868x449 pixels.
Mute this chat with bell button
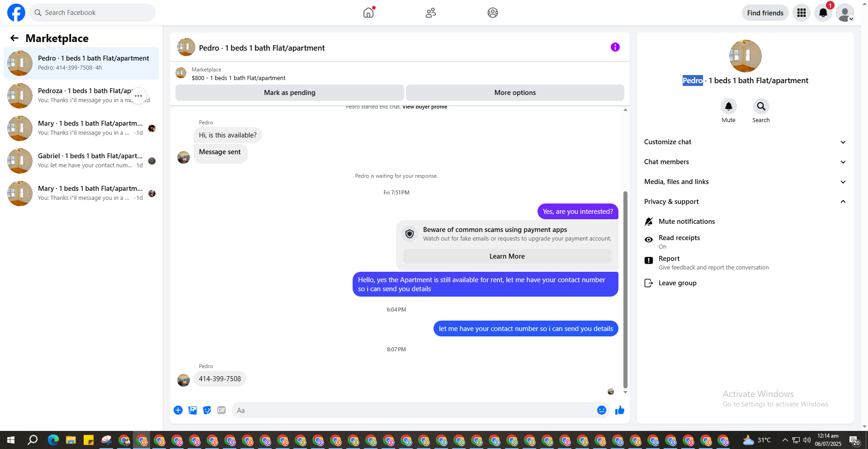pos(729,106)
